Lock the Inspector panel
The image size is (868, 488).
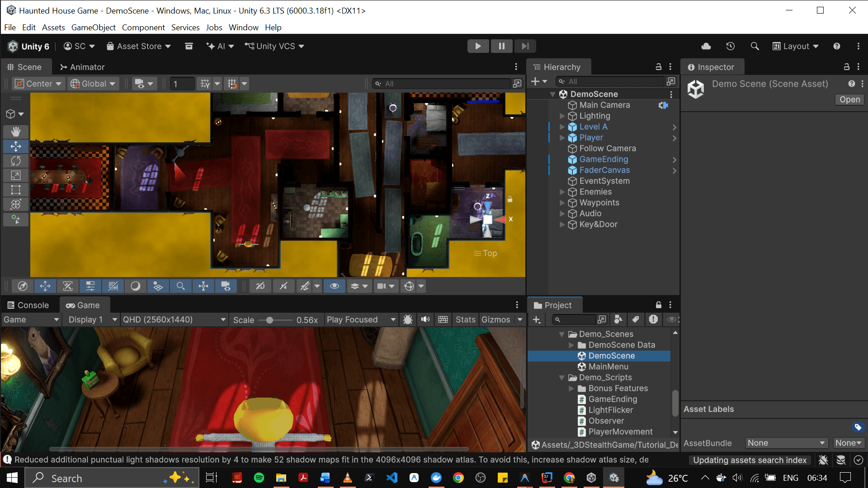click(847, 67)
